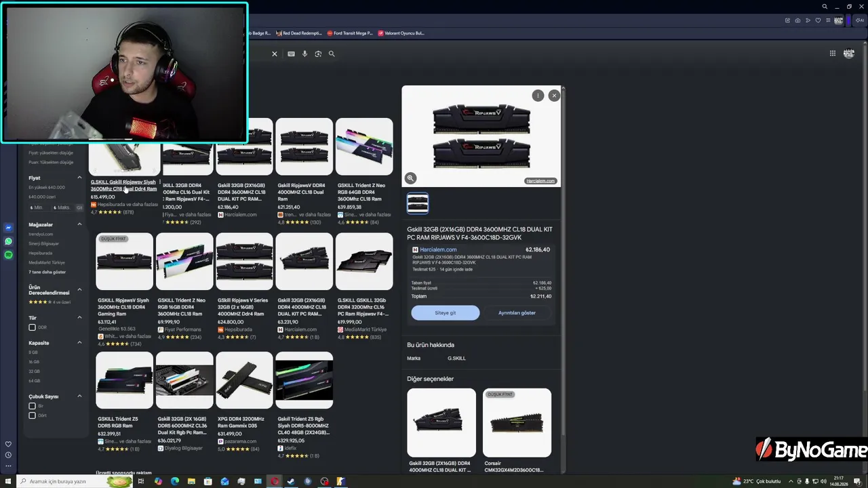Open Microsoft Edge from the taskbar
The height and width of the screenshot is (488, 868).
pyautogui.click(x=175, y=481)
